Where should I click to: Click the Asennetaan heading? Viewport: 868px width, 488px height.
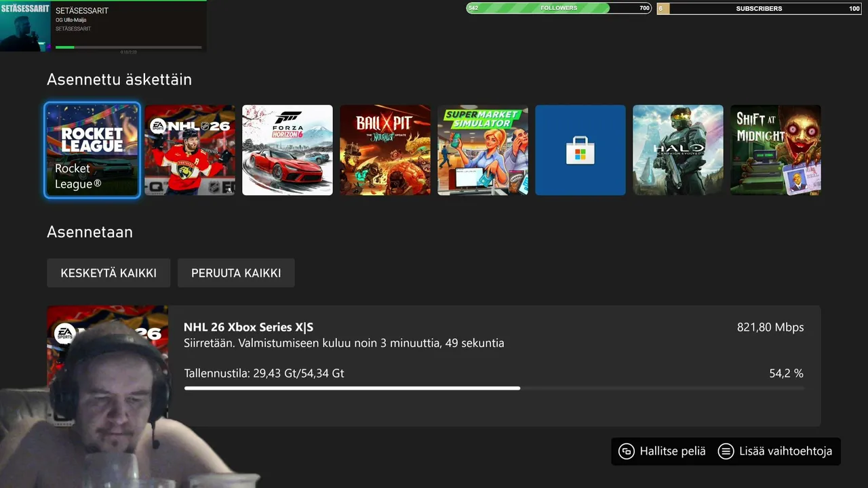tap(90, 232)
